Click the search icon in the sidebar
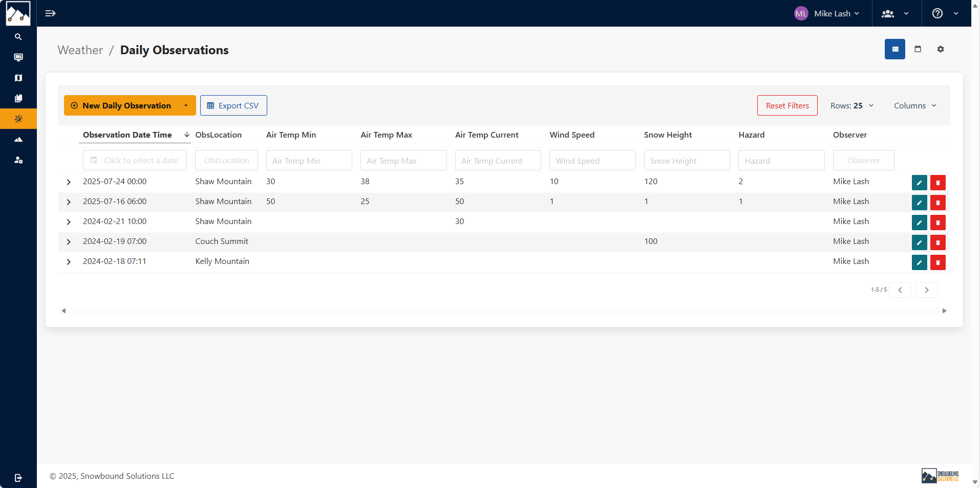This screenshot has height=488, width=980. pyautogui.click(x=18, y=37)
